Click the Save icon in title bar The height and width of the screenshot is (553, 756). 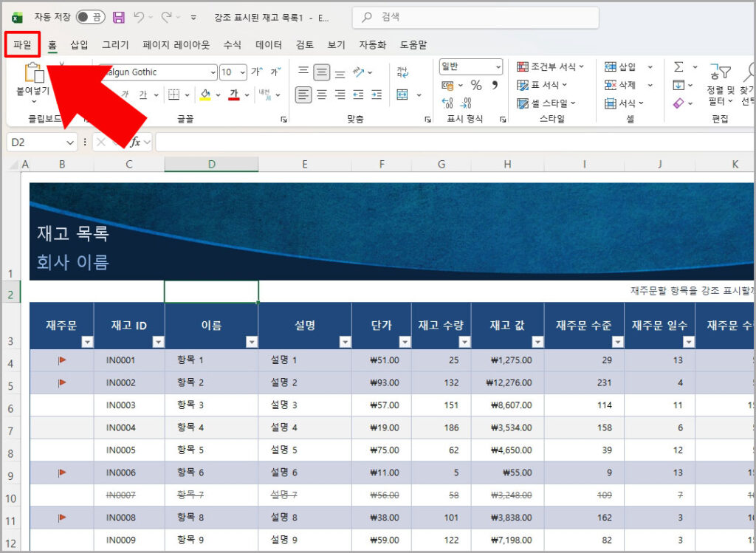119,16
